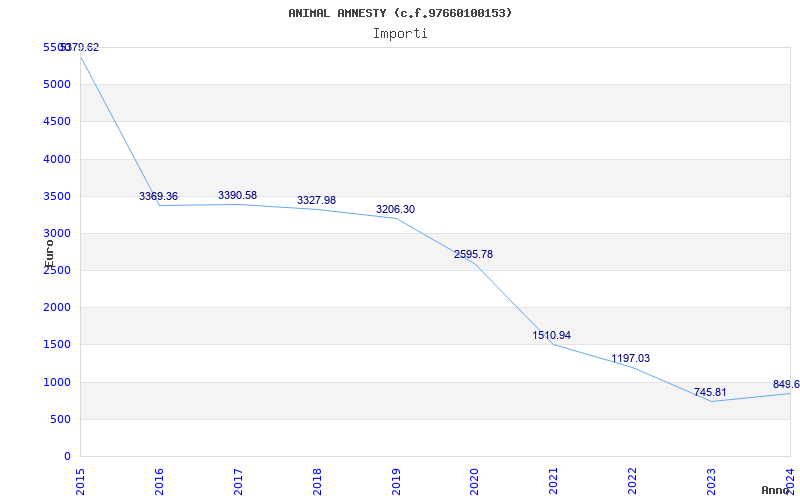Click the 3369.36 data label for 2016
The height and width of the screenshot is (500, 800).
158,196
